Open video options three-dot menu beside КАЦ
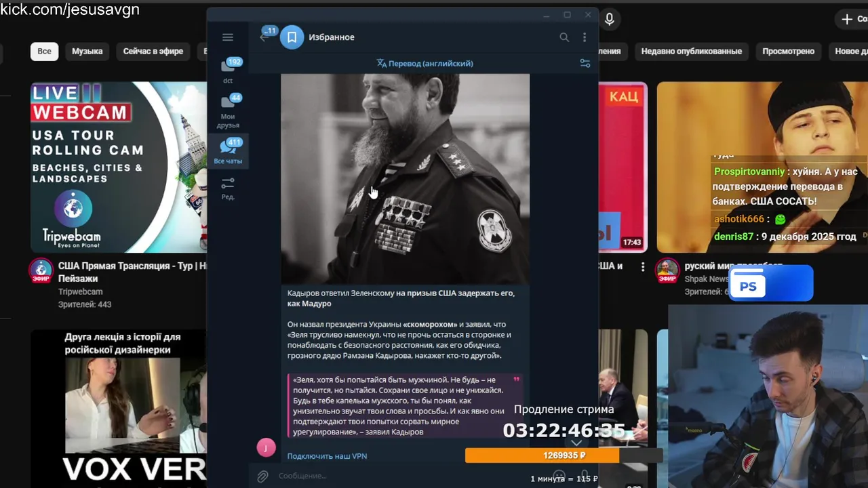The height and width of the screenshot is (488, 868). [x=643, y=267]
